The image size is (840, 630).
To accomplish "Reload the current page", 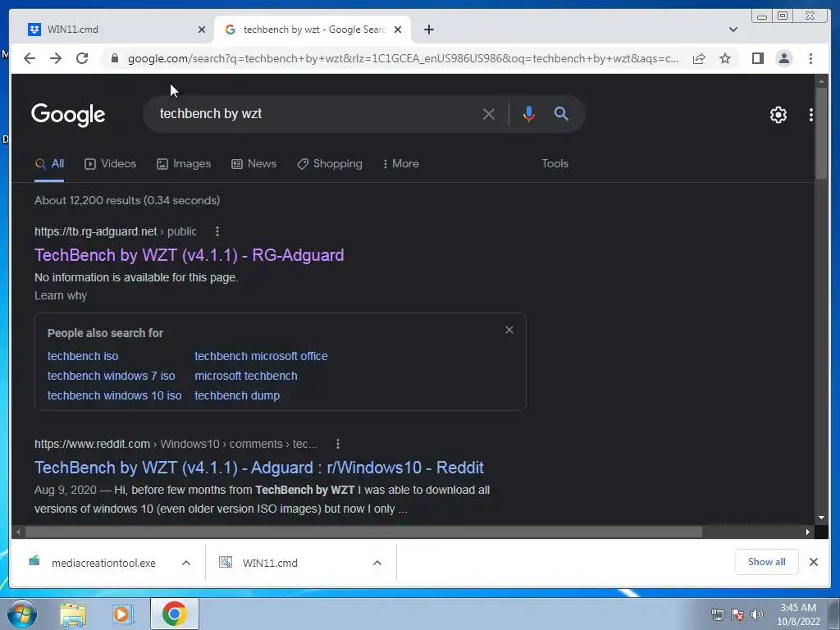I will 82,58.
